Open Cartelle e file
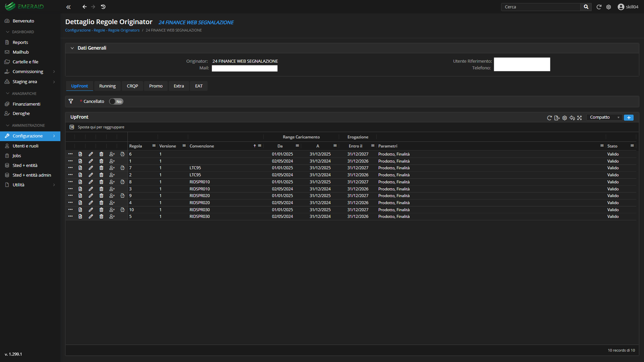The image size is (644, 362). point(25,62)
